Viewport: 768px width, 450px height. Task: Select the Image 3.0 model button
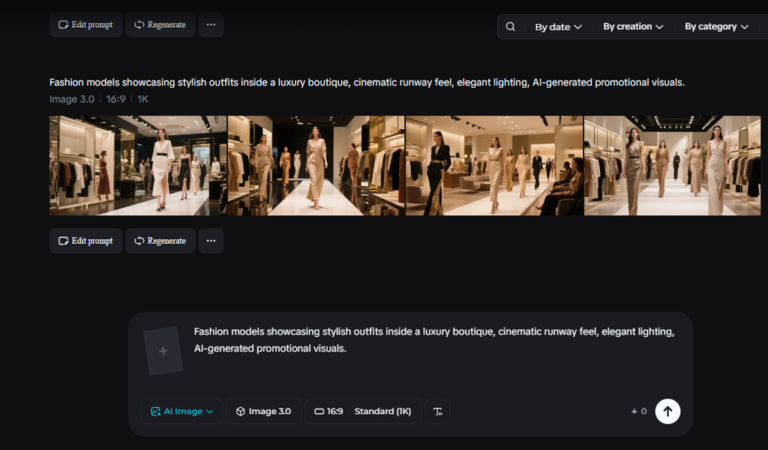(x=264, y=411)
